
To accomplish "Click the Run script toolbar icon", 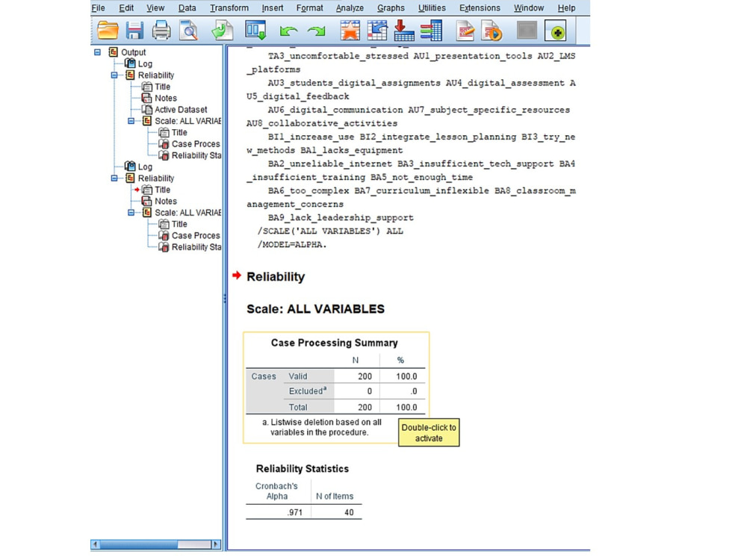I will pyautogui.click(x=492, y=31).
